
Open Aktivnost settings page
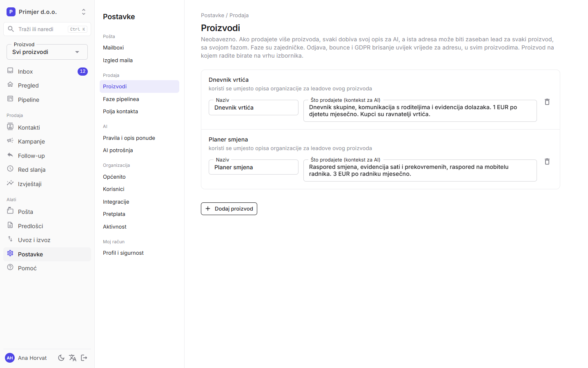[139, 227]
